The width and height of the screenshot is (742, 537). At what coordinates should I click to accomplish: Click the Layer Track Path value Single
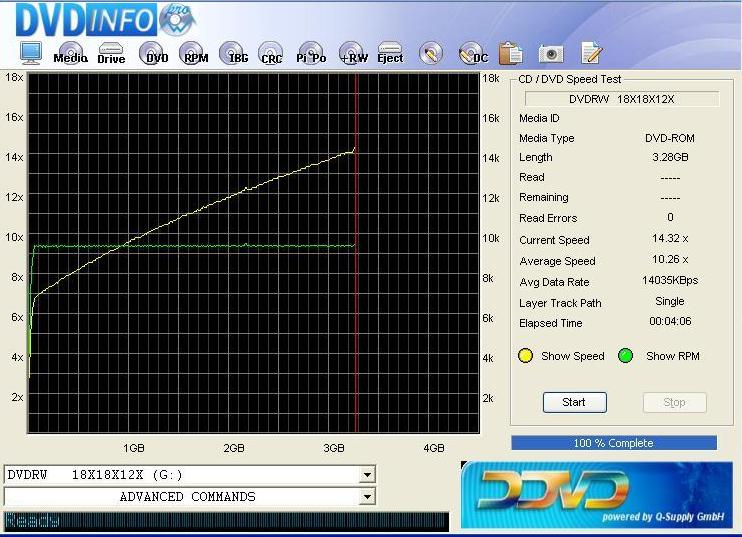(x=670, y=301)
